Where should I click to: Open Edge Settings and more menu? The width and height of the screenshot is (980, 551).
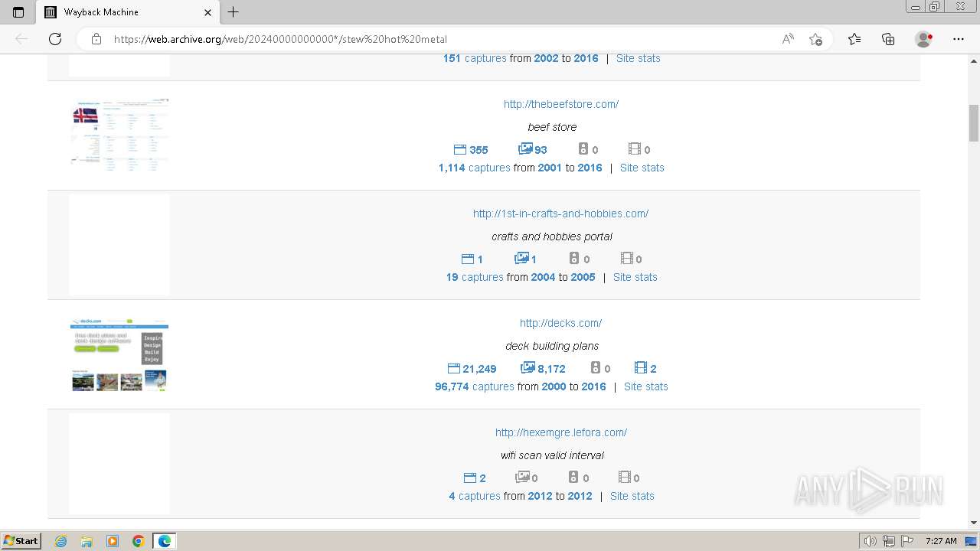pyautogui.click(x=959, y=39)
